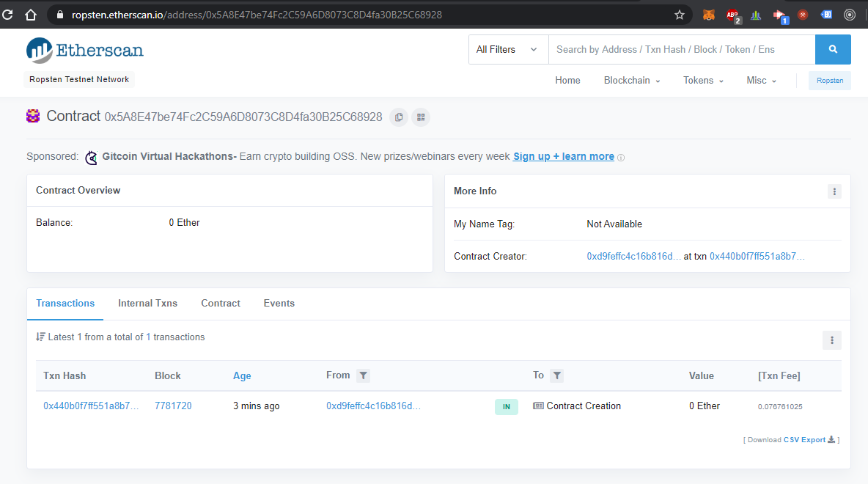
Task: Open the Sign up + learn more link
Action: coord(564,157)
